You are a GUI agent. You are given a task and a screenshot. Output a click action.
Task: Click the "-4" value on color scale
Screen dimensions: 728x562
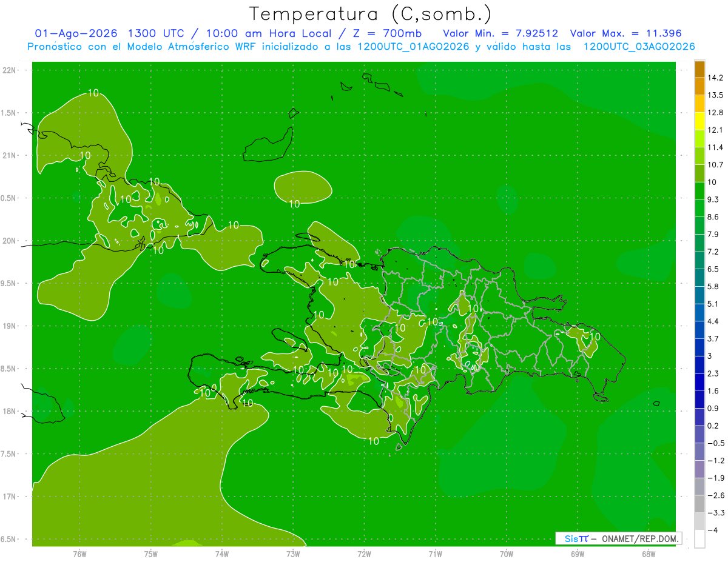pos(712,530)
